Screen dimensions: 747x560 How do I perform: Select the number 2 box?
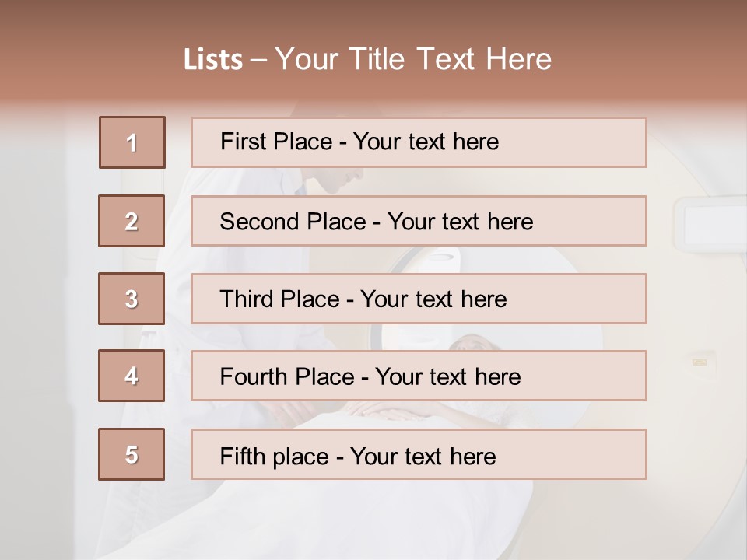(x=132, y=221)
